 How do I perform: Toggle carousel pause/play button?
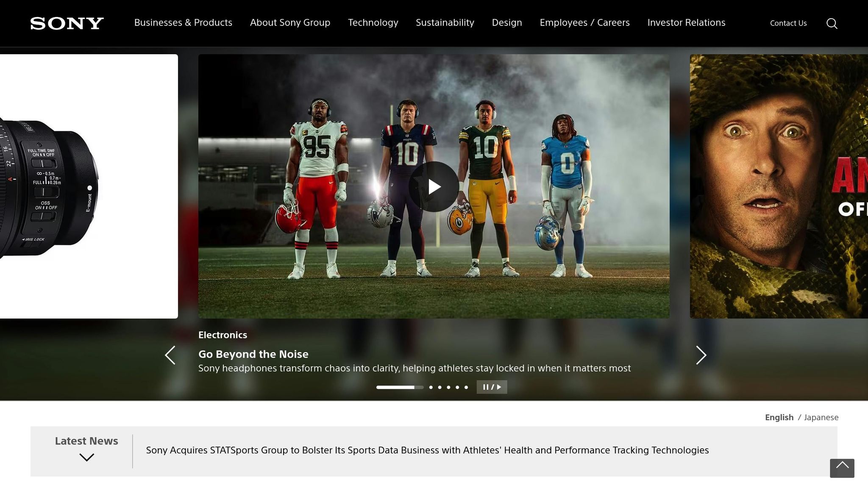click(492, 387)
